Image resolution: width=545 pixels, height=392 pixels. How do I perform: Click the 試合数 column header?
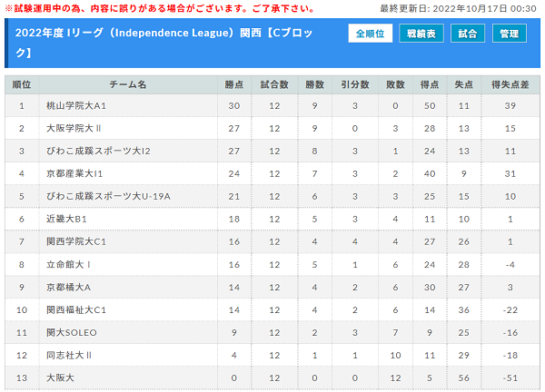[x=274, y=84]
